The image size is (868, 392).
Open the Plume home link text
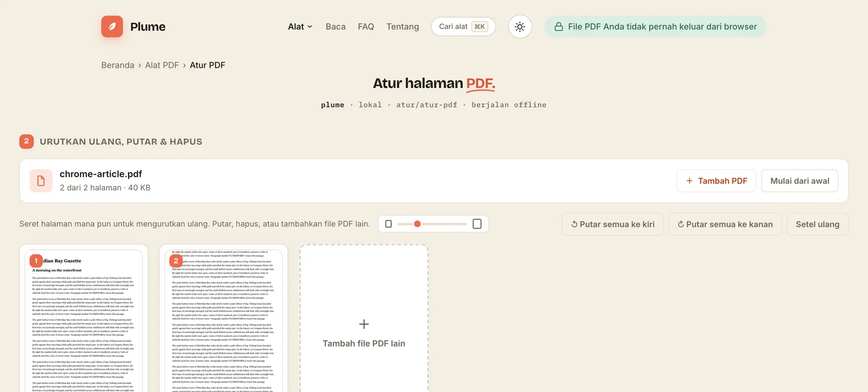pyautogui.click(x=148, y=26)
